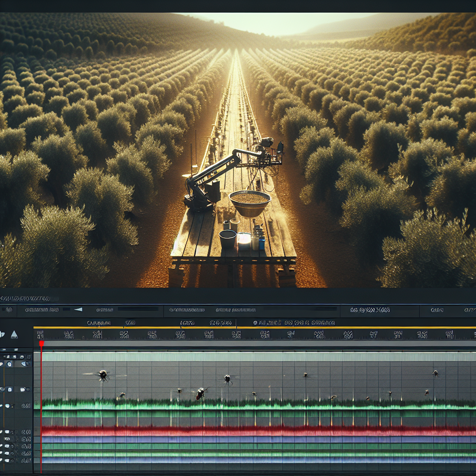476x476 pixels.
Task: Toggle the white square icon in the lower gray-grid track header
Action: point(10,390)
